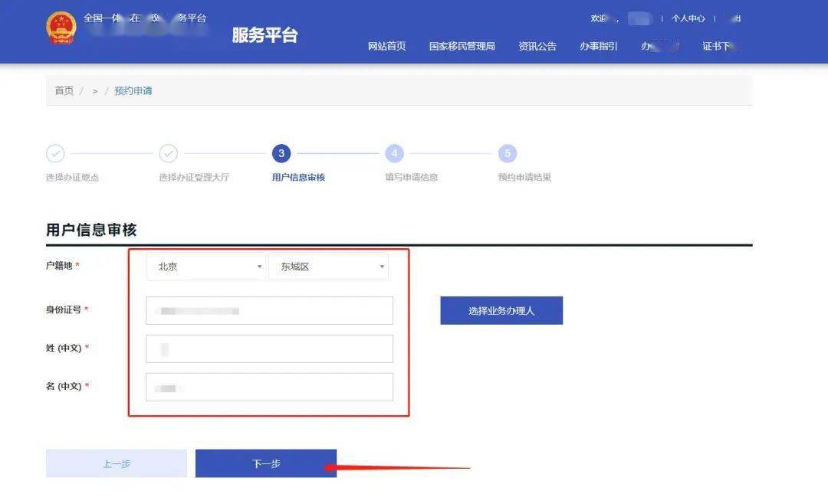Click the step 5 circle labeled 预约申请结果

tap(508, 153)
